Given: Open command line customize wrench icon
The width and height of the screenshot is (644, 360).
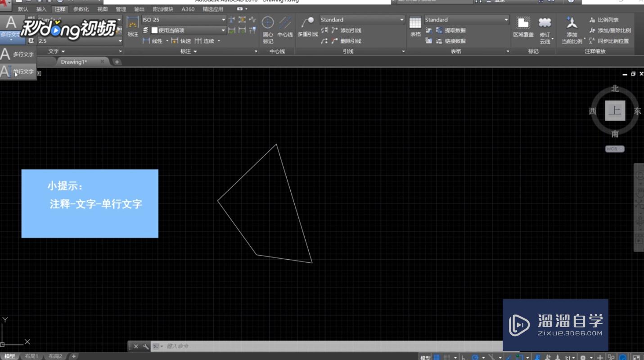Looking at the screenshot, I should click(145, 346).
